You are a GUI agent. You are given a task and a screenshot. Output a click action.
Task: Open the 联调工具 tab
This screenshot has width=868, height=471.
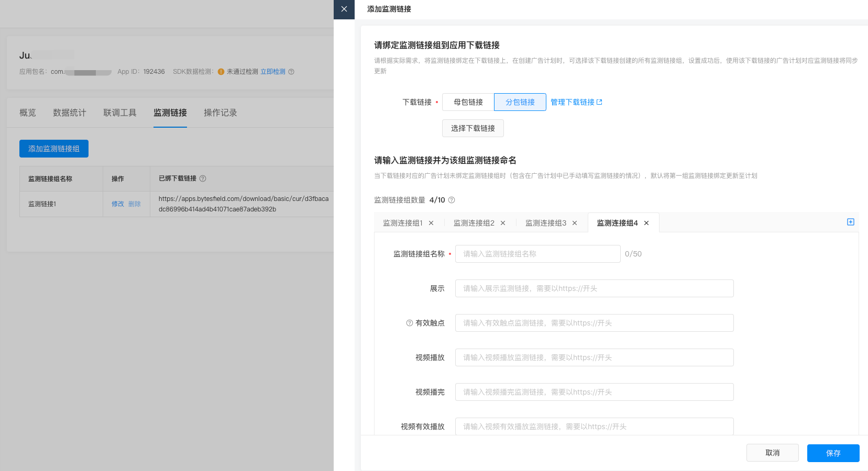coord(120,113)
